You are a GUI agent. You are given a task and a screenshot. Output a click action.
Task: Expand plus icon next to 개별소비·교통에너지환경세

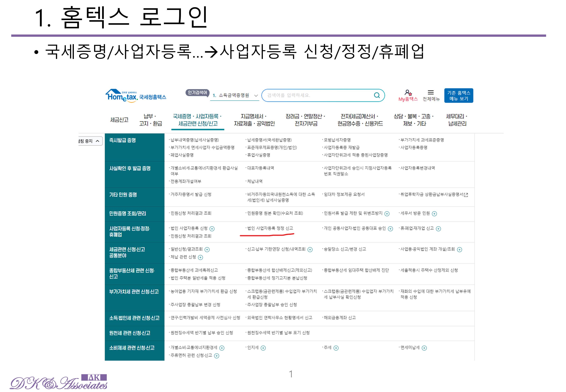222,348
